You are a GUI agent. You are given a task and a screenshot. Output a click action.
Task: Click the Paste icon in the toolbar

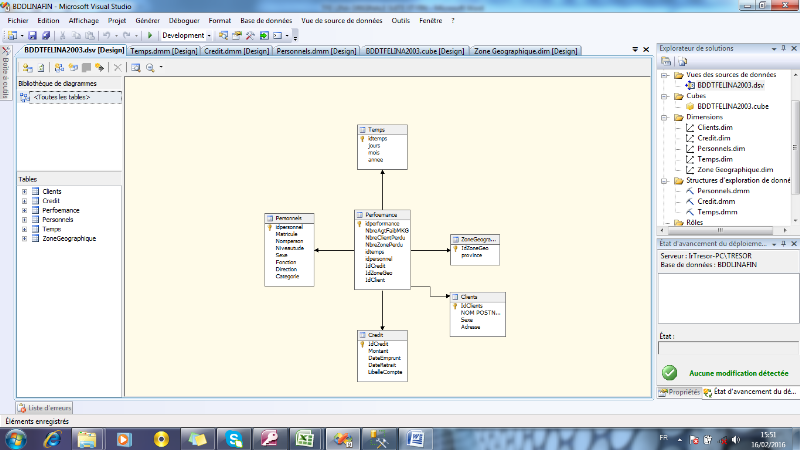click(x=89, y=35)
